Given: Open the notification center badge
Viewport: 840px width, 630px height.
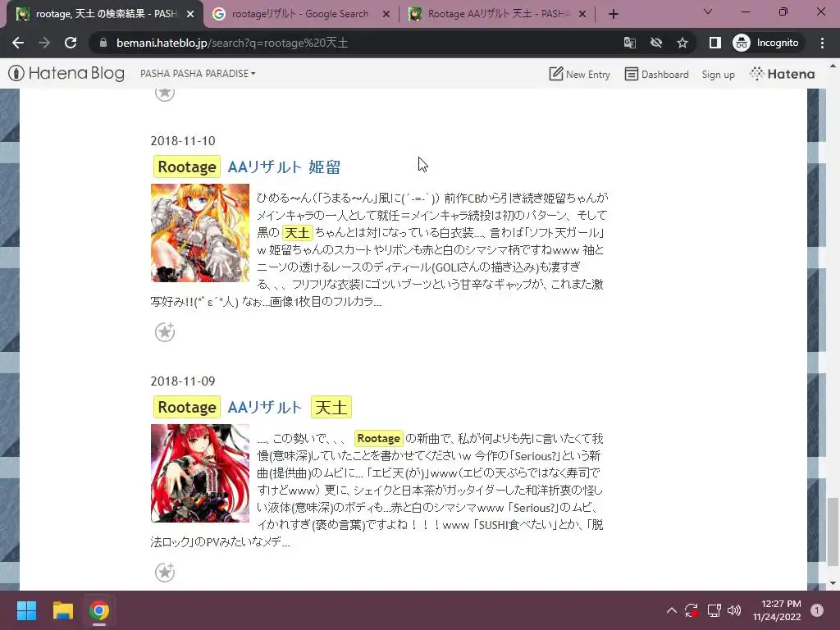Looking at the screenshot, I should 817,610.
